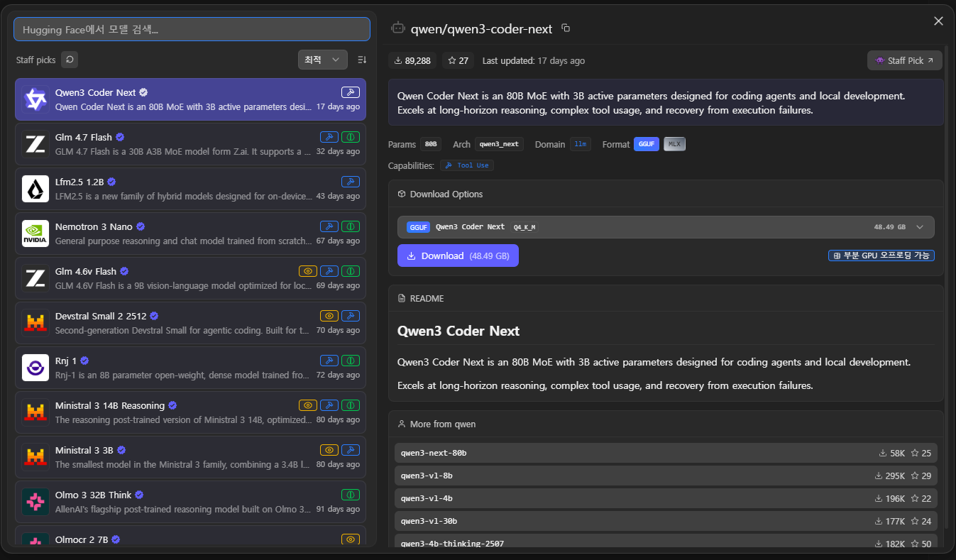
Task: Click the reasoning icon on Olmo 3 32B Think
Action: point(351,495)
